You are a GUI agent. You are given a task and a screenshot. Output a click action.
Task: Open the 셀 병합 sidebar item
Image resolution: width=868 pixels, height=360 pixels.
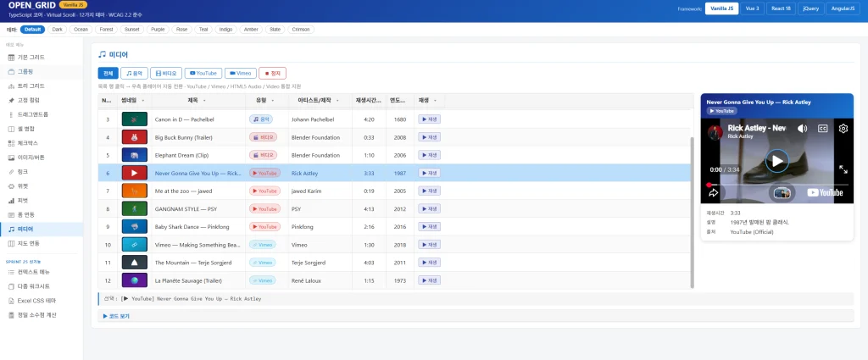coord(42,129)
